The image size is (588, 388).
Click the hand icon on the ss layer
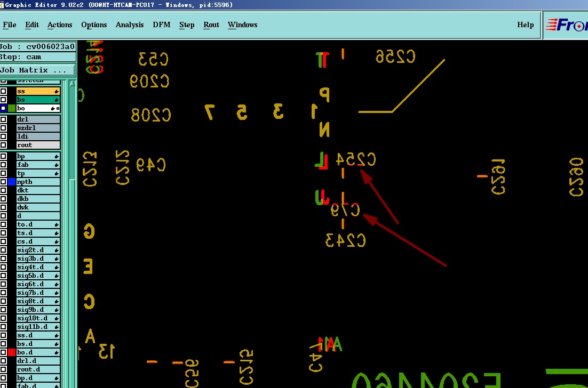(56, 91)
